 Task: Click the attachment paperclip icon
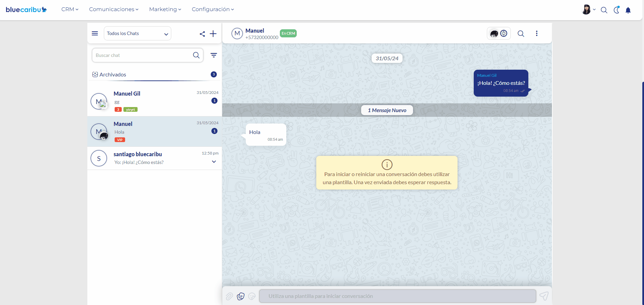[x=229, y=296]
